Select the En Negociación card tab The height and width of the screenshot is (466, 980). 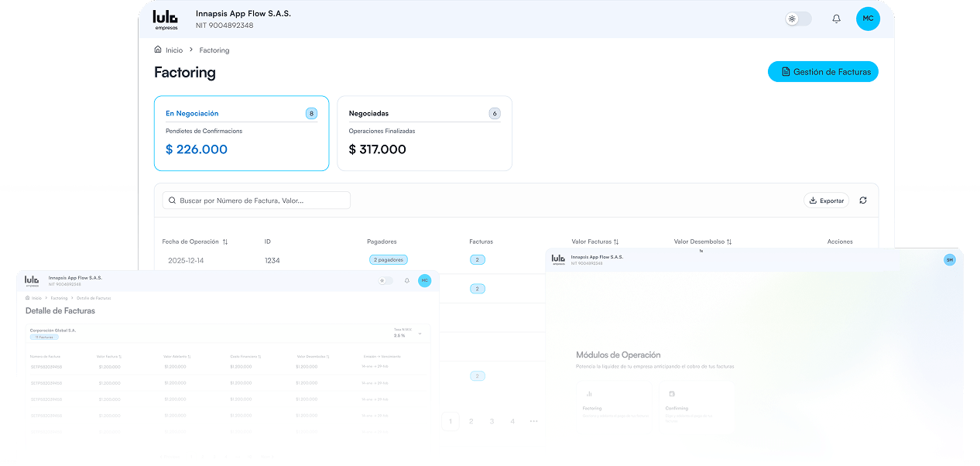[x=242, y=132]
